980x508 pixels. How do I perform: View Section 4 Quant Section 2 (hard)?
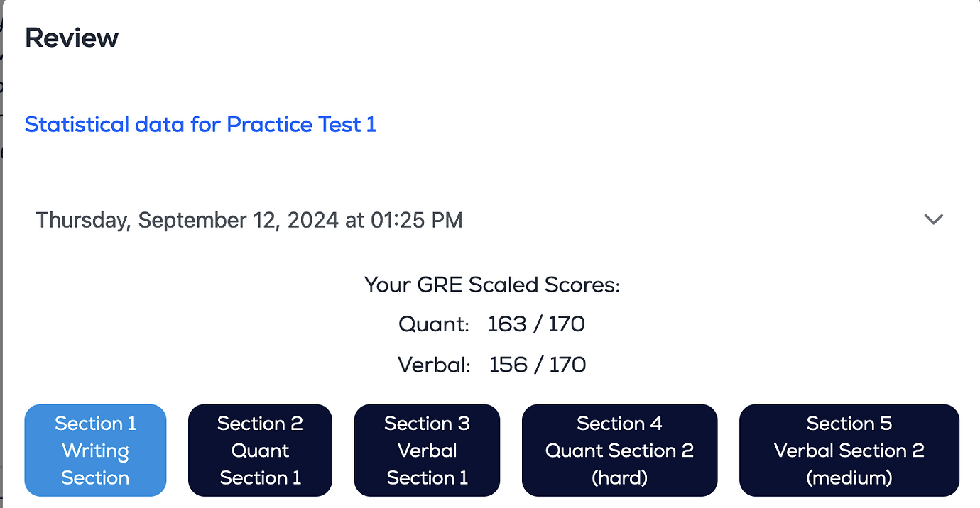tap(619, 450)
